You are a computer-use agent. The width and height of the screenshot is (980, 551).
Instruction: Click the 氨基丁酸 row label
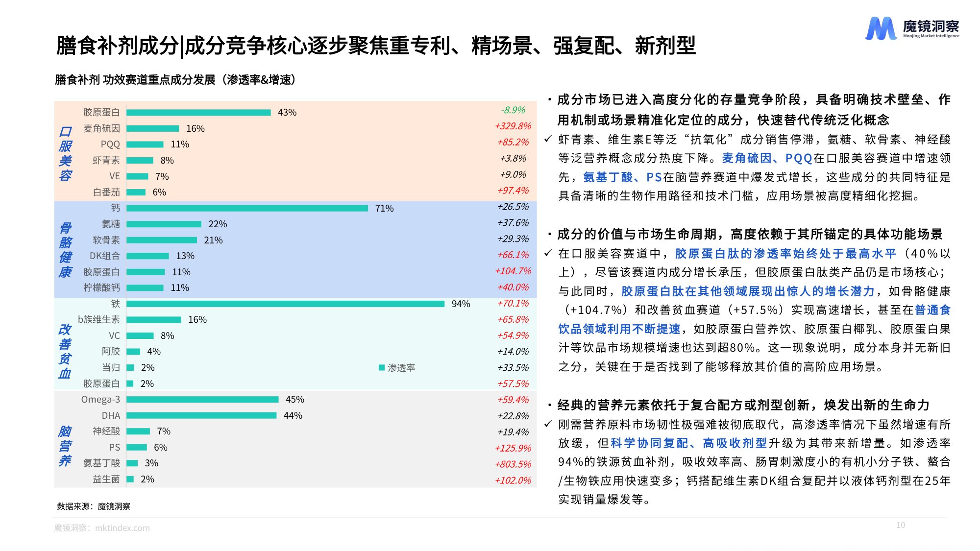(x=101, y=463)
